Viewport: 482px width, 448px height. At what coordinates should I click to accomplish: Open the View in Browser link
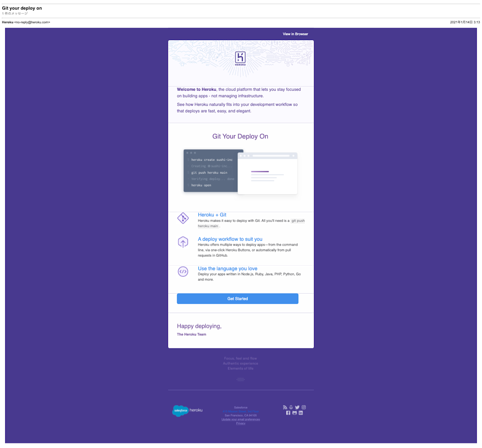tap(295, 34)
